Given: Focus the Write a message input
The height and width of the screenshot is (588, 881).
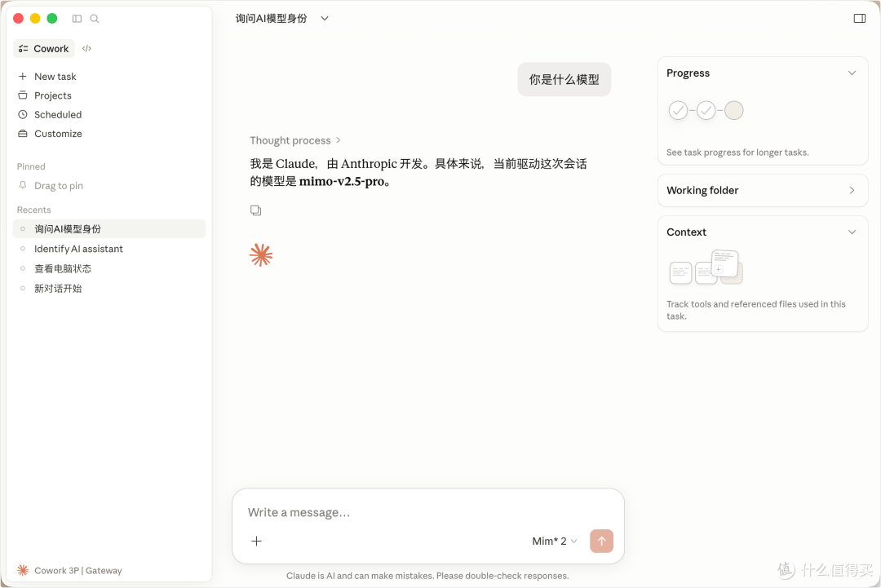Looking at the screenshot, I should point(428,512).
